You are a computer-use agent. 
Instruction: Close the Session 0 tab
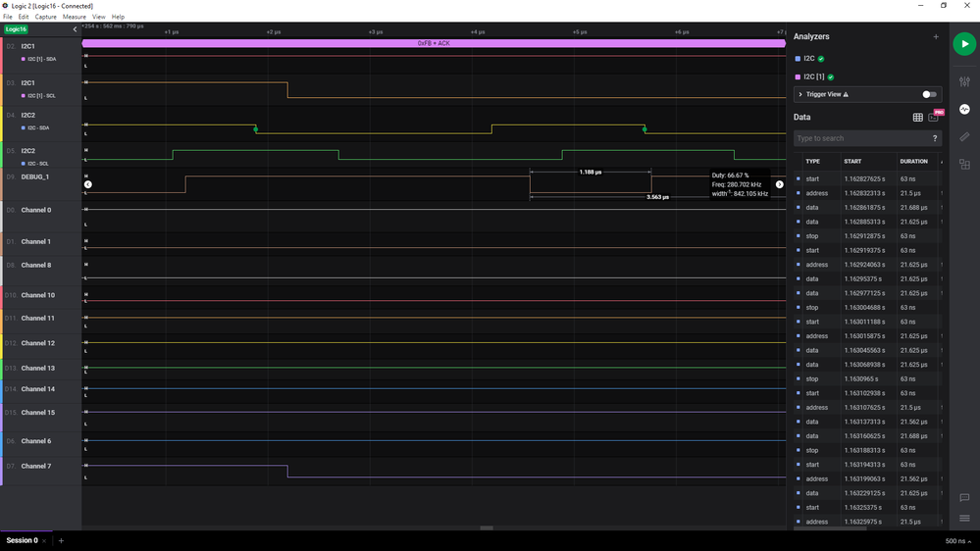coord(44,541)
